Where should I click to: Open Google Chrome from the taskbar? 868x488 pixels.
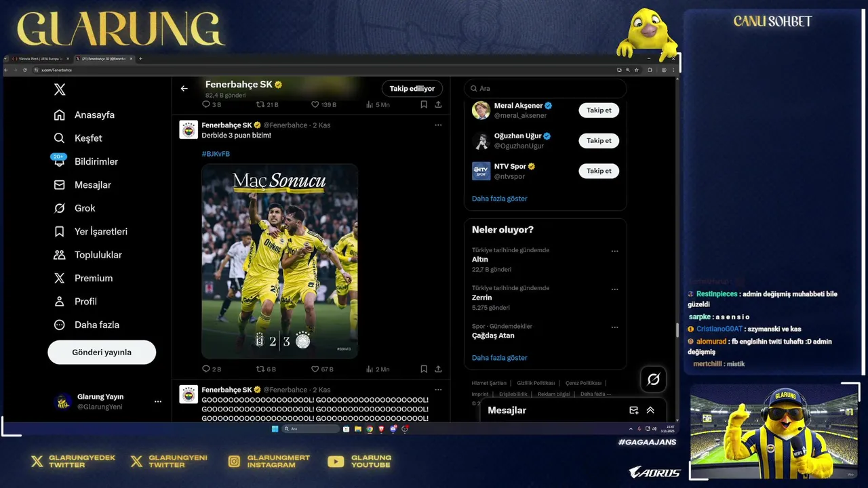tap(370, 429)
